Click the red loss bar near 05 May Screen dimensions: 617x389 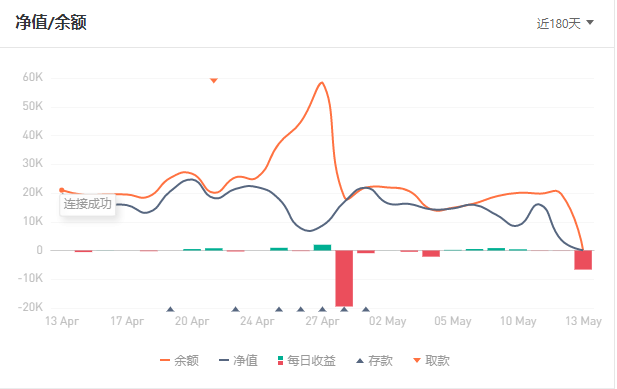(431, 254)
